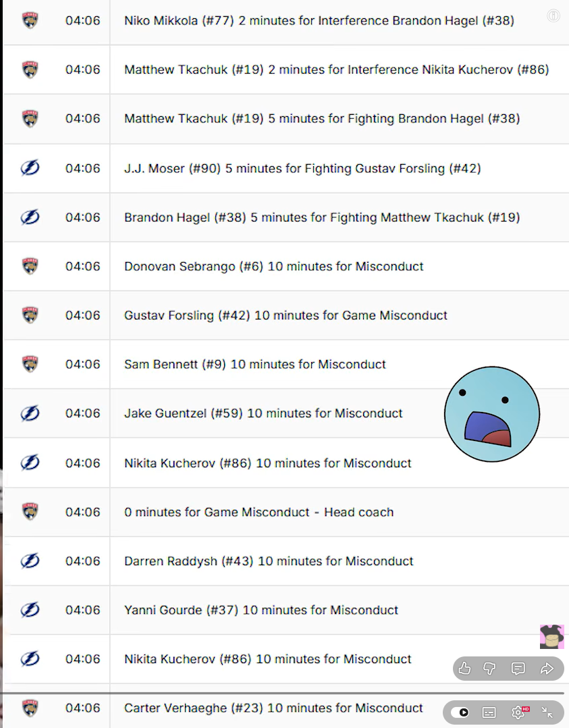This screenshot has width=569, height=728.
Task: Select the Head coach Game Misconduct entry
Action: [259, 512]
